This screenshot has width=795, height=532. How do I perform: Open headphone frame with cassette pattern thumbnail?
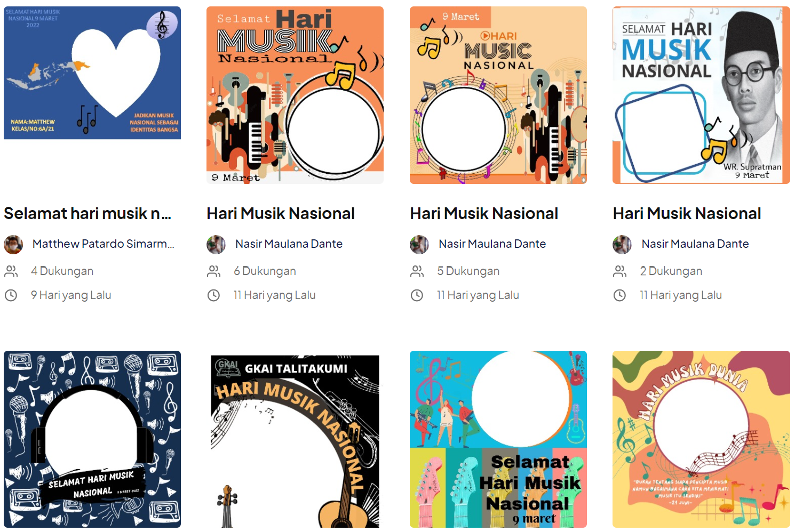pyautogui.click(x=92, y=439)
